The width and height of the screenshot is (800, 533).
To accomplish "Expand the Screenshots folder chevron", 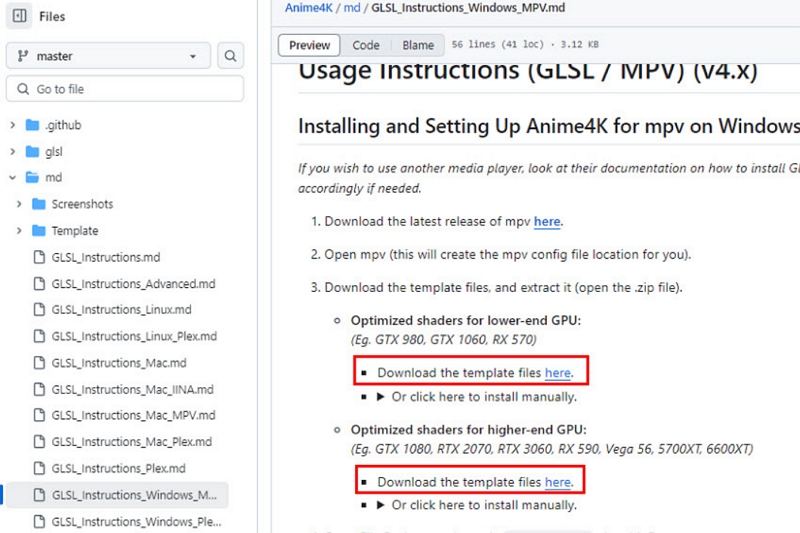I will tap(19, 204).
